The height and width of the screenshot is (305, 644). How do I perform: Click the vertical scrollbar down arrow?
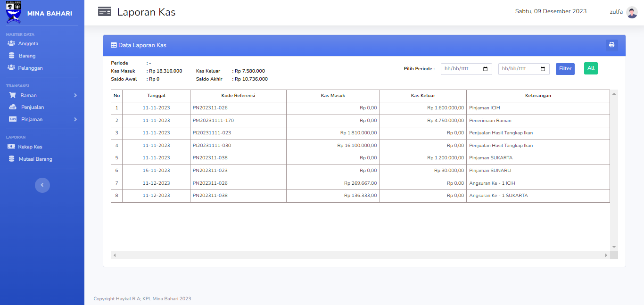click(614, 247)
